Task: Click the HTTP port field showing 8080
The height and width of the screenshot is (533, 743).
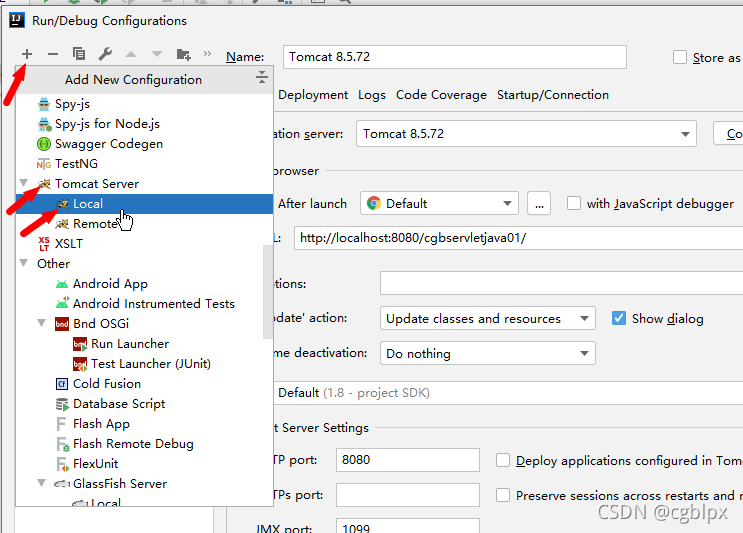Action: tap(408, 460)
